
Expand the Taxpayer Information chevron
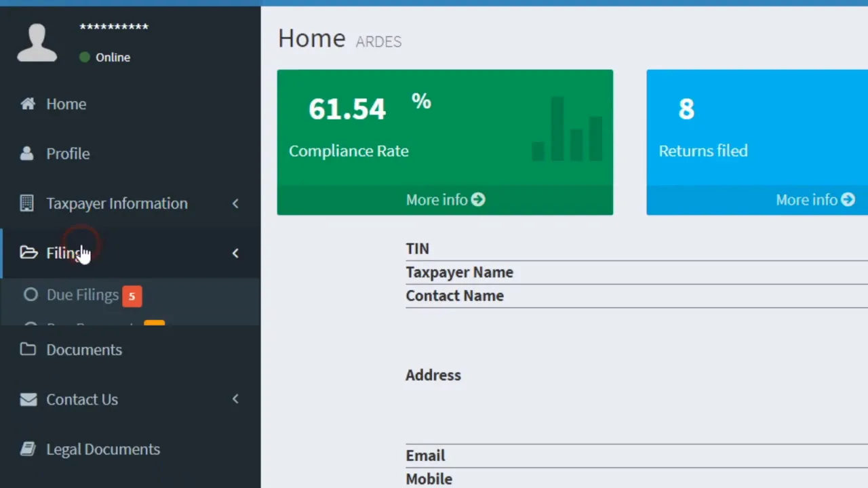point(235,203)
